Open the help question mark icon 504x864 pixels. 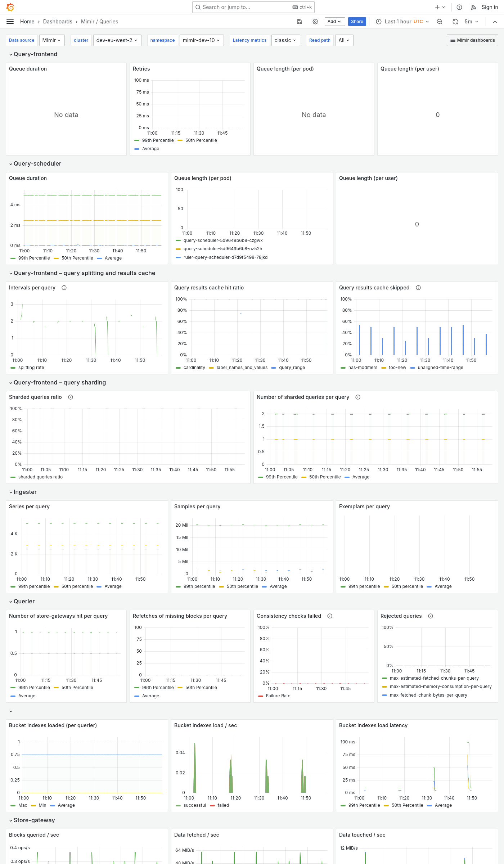point(459,7)
